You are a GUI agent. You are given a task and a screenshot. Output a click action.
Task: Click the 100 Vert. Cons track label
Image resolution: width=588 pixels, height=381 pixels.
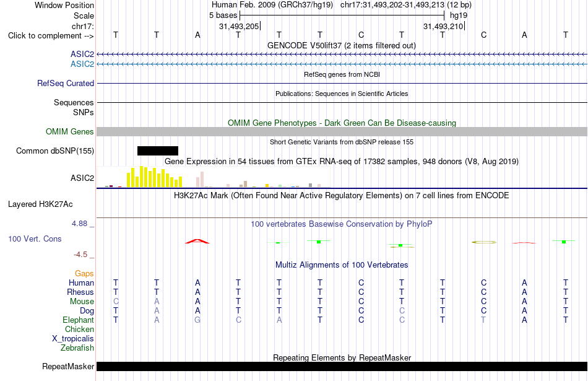[35, 239]
